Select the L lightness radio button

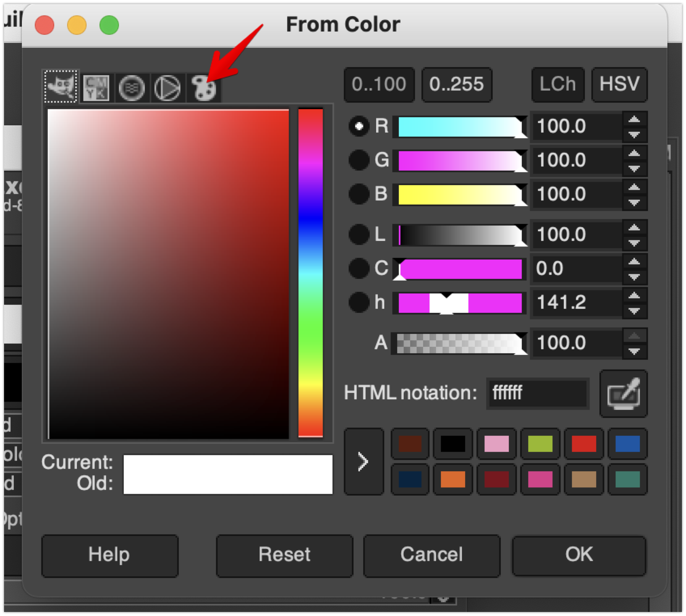(359, 234)
